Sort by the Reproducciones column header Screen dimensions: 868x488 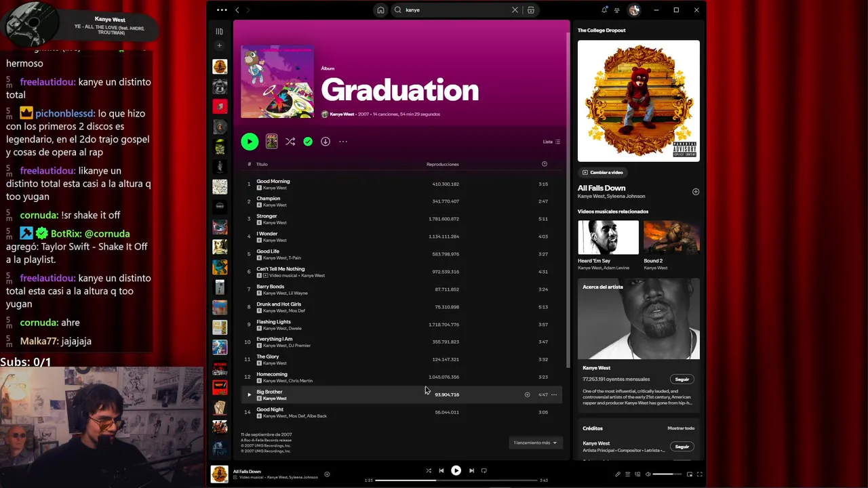coord(442,164)
